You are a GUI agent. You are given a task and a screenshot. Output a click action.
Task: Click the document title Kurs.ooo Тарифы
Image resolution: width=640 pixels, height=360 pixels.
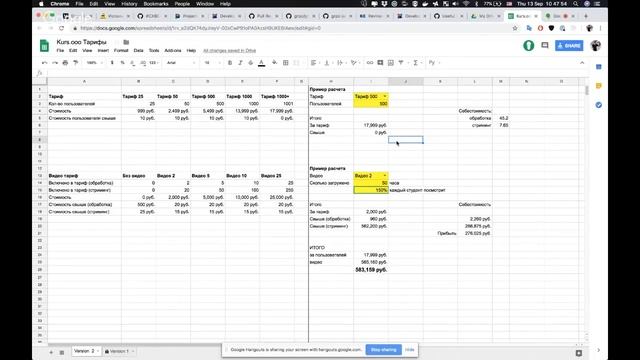82,42
